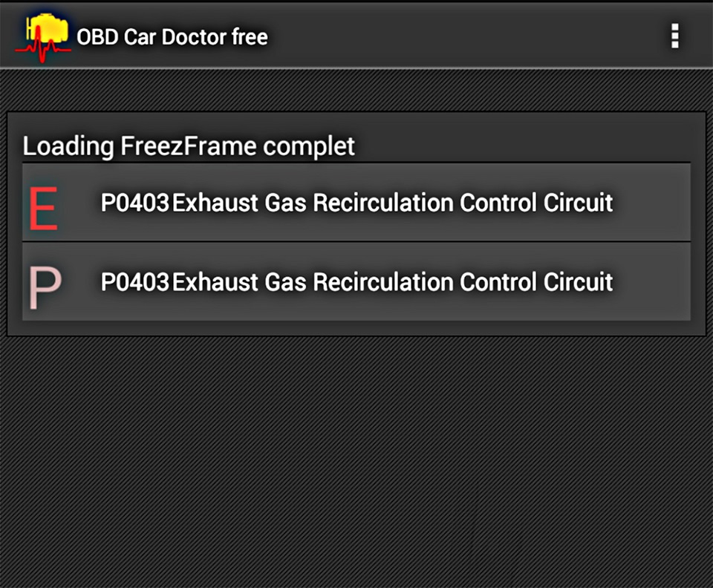Tap the "OBD Car Doctor free" title
This screenshot has height=588, width=713.
click(172, 37)
